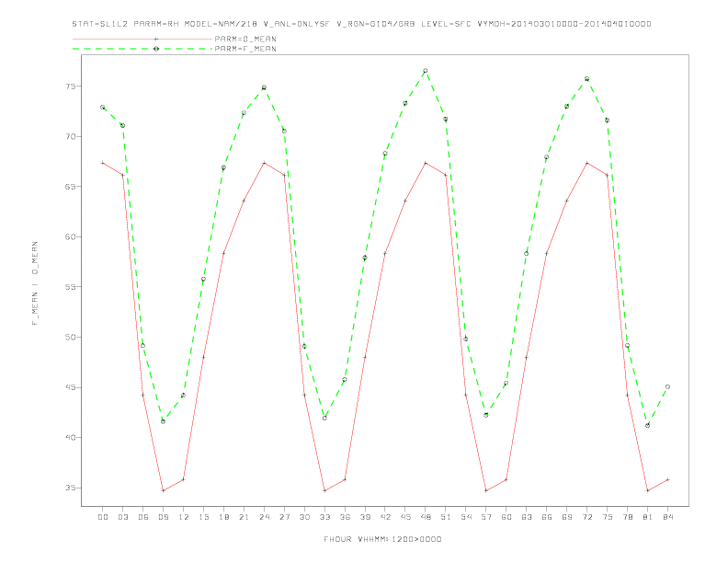Image resolution: width=728 pixels, height=563 pixels.
Task: Select the x-axis title FHOUR VHHMM=1200>0000
Action: (382, 539)
